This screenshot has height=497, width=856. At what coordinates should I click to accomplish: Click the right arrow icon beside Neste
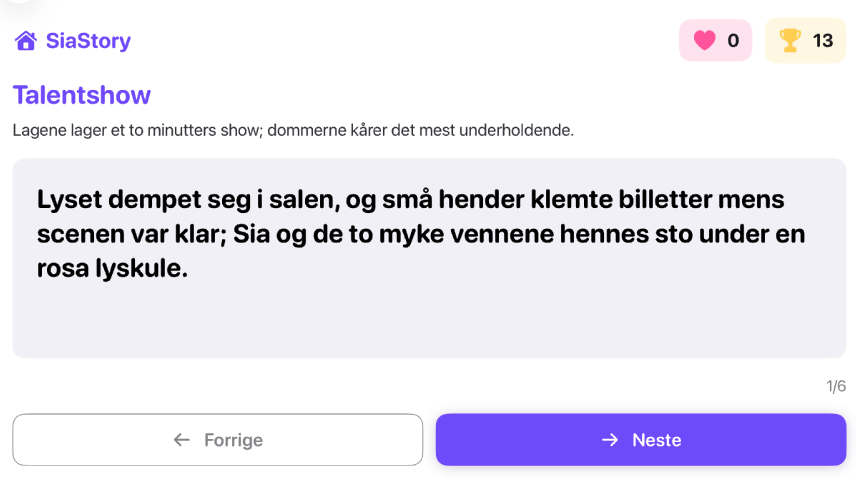tap(609, 440)
